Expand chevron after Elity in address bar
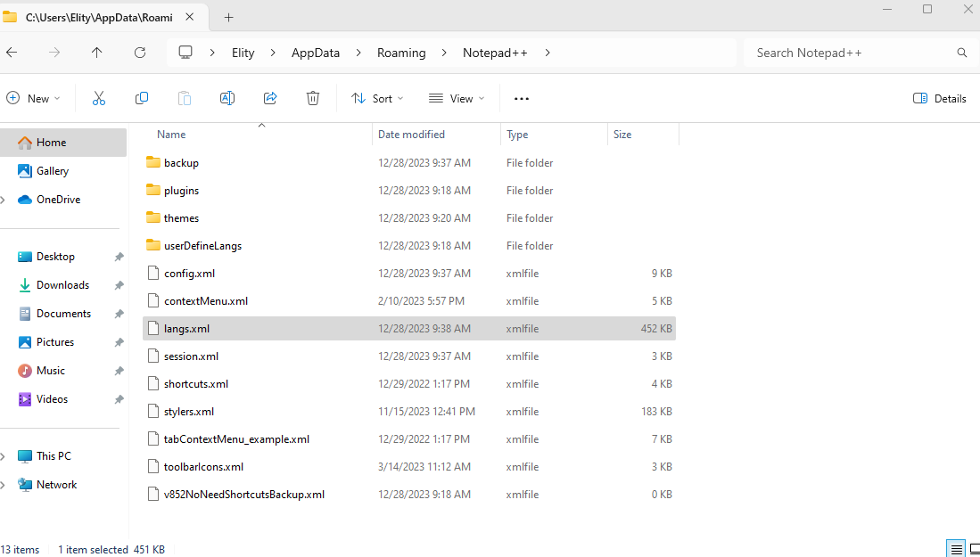This screenshot has width=980, height=557. [x=273, y=53]
